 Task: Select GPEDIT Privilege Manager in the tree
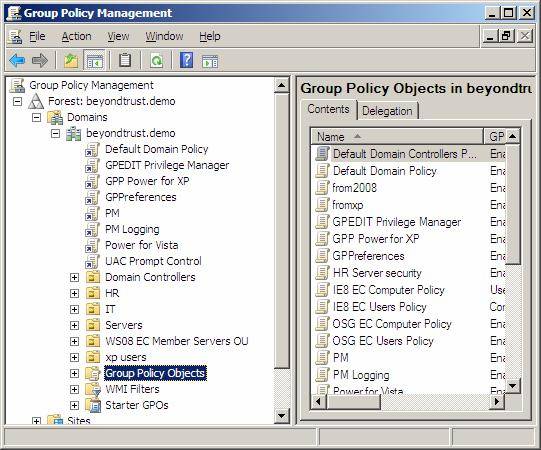tap(167, 165)
